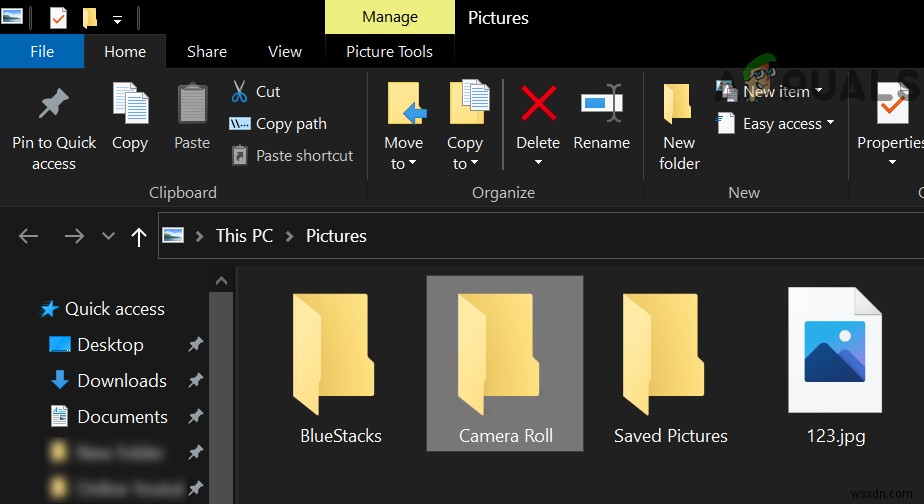Switch to the Share ribbon tab
The image size is (924, 504).
(x=207, y=52)
